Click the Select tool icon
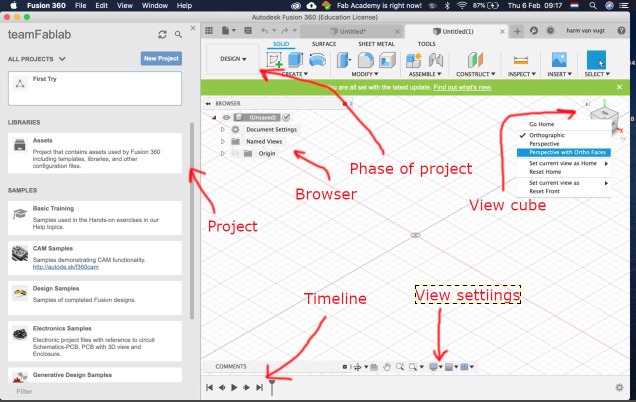The height and width of the screenshot is (402, 636). click(x=596, y=60)
